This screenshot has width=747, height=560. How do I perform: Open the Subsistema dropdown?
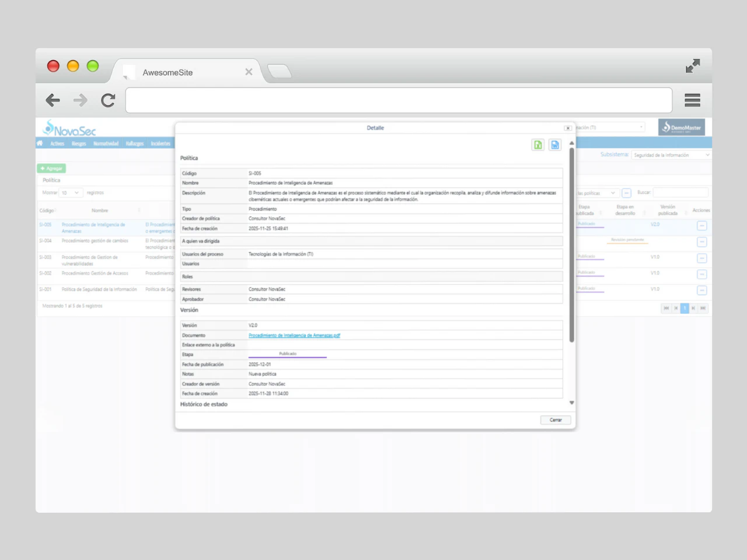(x=671, y=155)
